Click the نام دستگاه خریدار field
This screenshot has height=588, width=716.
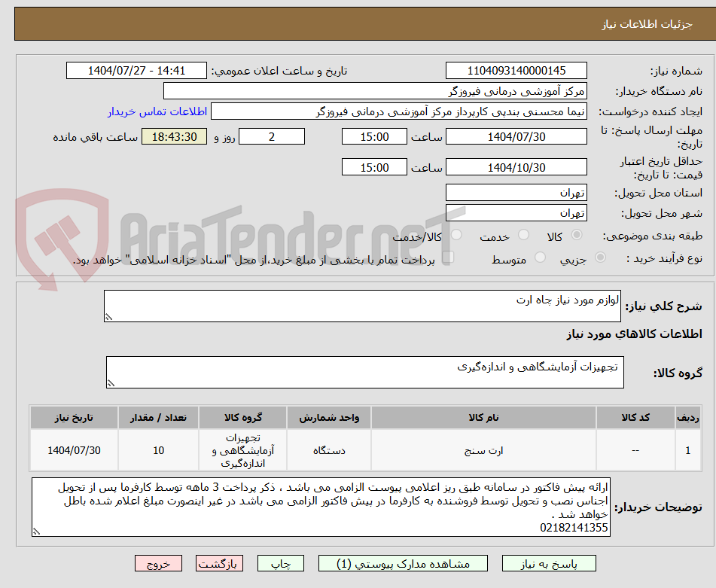[375, 91]
